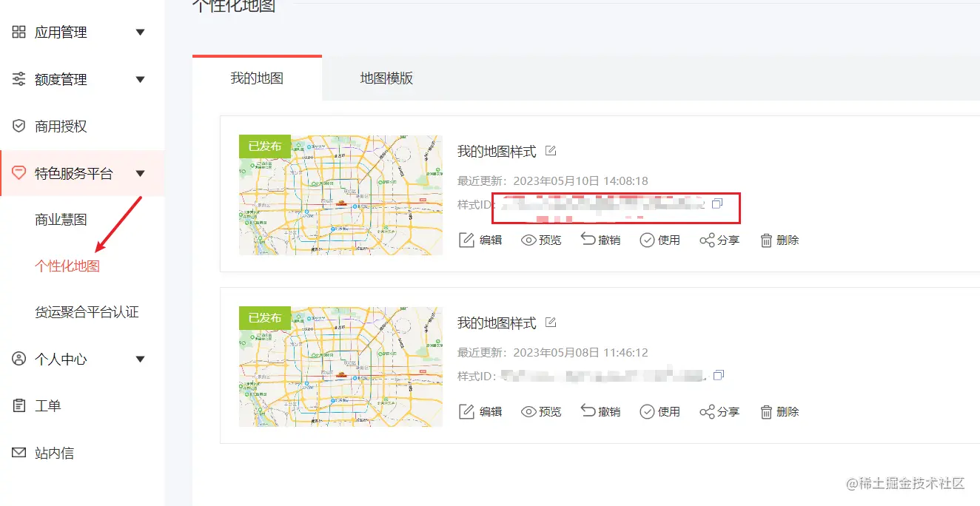The width and height of the screenshot is (980, 506).
Task: Rename the map style updated 2023年05月10日
Action: (x=551, y=151)
